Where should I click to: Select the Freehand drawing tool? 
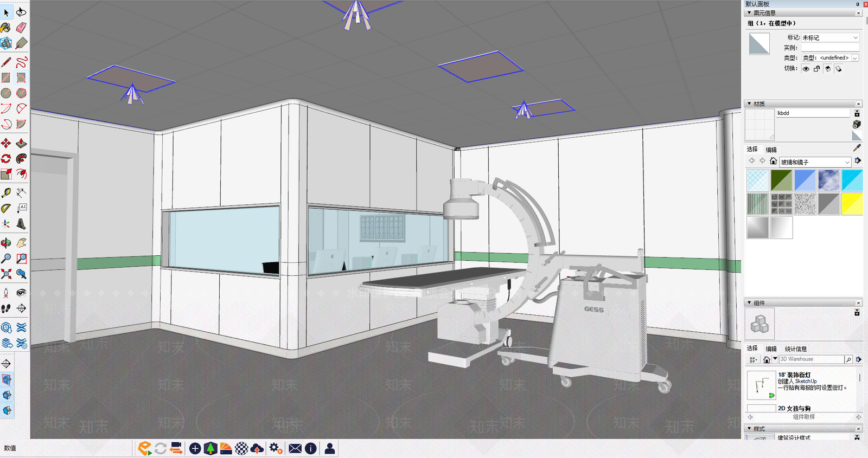(21, 62)
